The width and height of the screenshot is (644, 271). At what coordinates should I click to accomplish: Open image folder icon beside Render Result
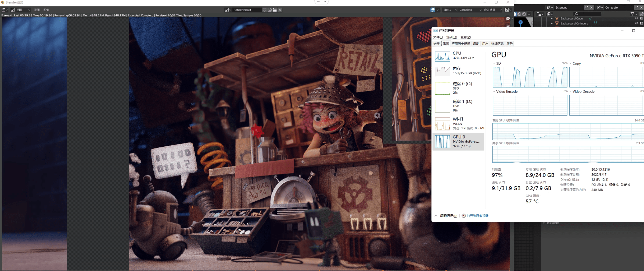[275, 10]
